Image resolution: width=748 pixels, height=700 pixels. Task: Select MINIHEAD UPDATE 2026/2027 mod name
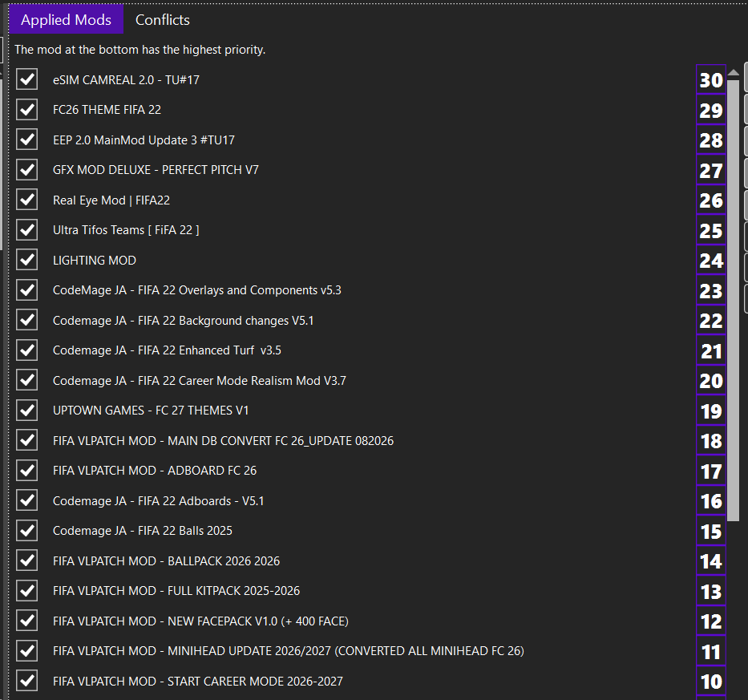[288, 651]
